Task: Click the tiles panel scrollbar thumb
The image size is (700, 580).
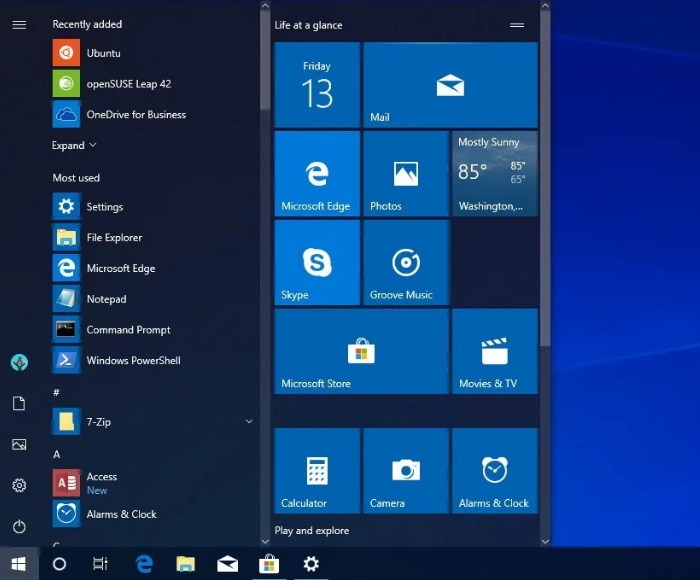Action: click(545, 178)
